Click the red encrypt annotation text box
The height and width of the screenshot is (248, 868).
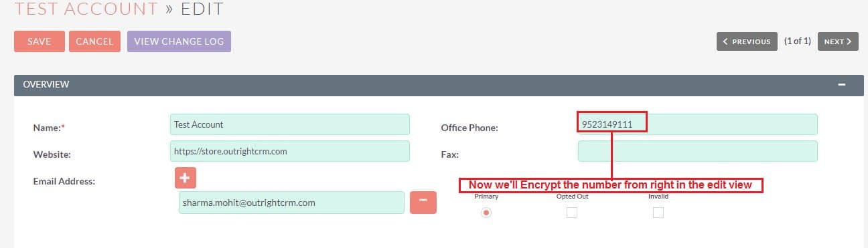[x=611, y=185]
